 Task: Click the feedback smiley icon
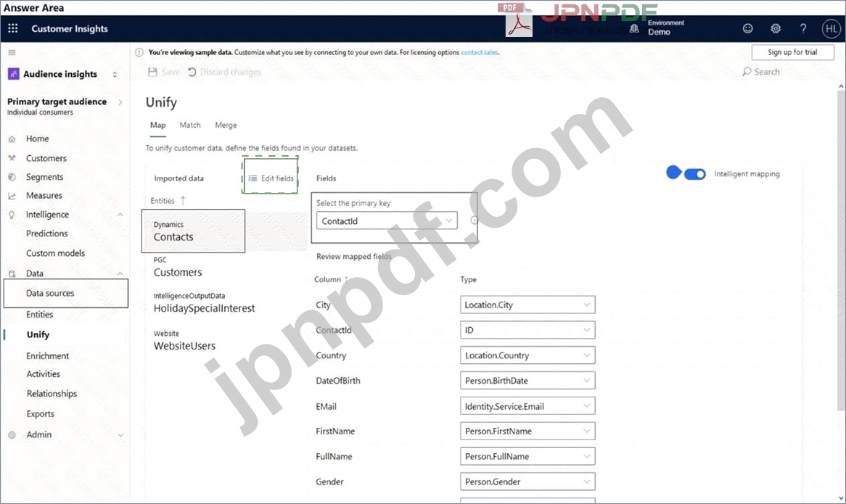coord(747,28)
